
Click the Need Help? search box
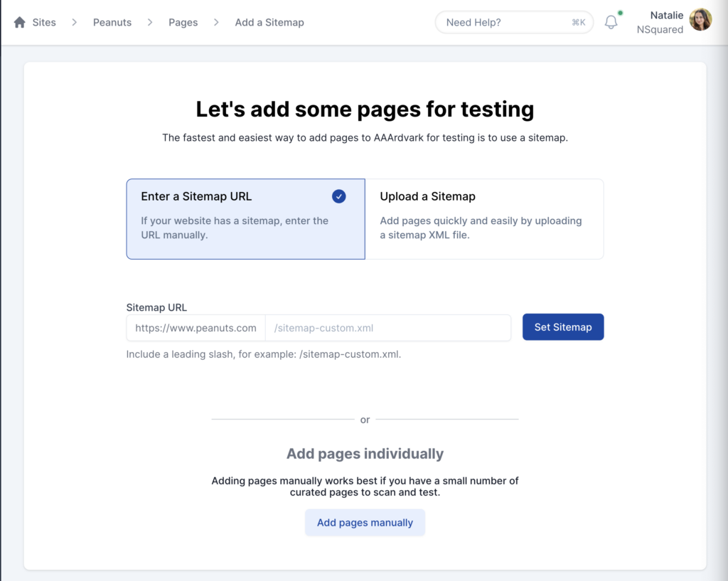505,22
